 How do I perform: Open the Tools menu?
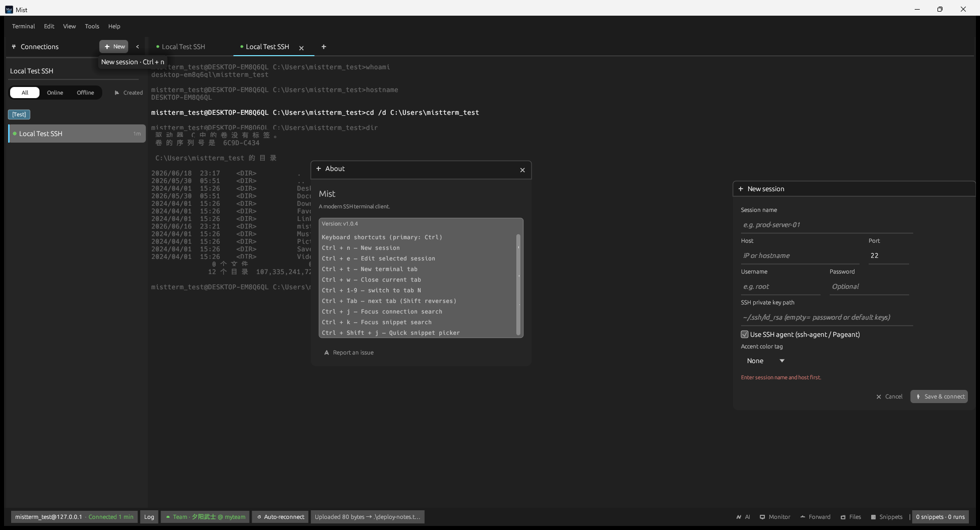click(x=92, y=26)
